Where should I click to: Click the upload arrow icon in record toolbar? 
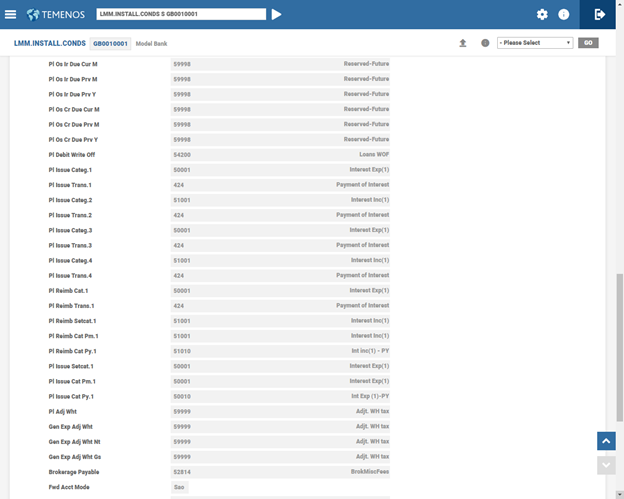coord(463,43)
